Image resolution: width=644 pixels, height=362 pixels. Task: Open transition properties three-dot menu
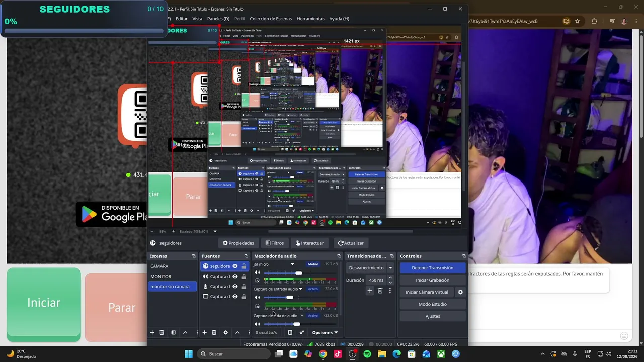pyautogui.click(x=390, y=291)
